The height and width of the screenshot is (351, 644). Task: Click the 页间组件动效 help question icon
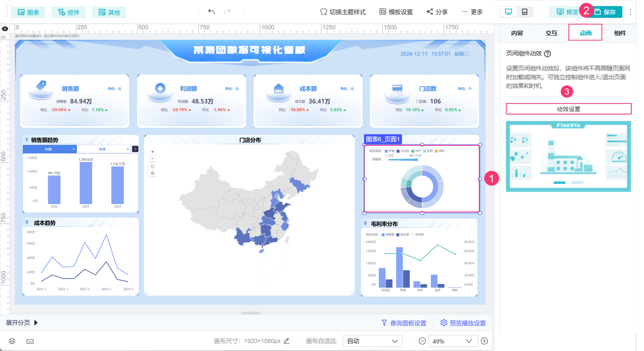point(547,54)
